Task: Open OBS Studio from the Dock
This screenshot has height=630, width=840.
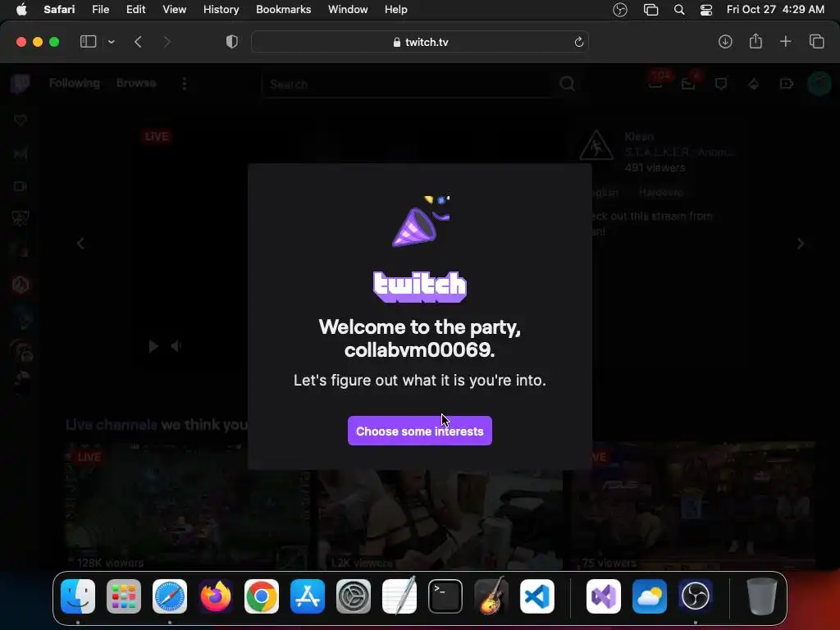Action: tap(696, 596)
